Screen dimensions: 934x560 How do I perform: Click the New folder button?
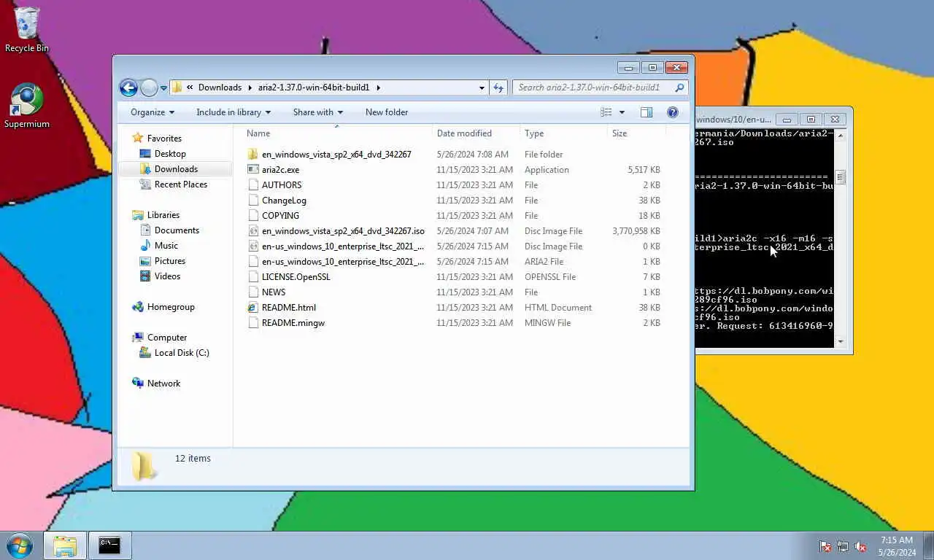click(x=387, y=112)
